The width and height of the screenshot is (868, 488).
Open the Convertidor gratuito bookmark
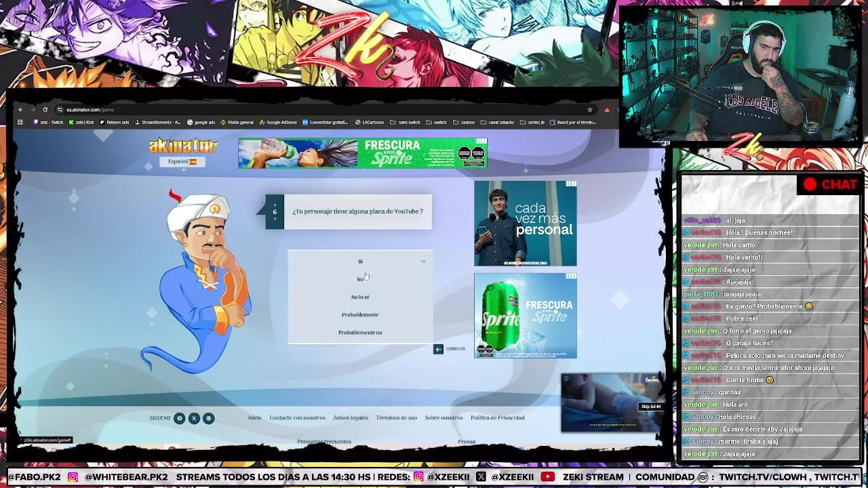(x=325, y=123)
